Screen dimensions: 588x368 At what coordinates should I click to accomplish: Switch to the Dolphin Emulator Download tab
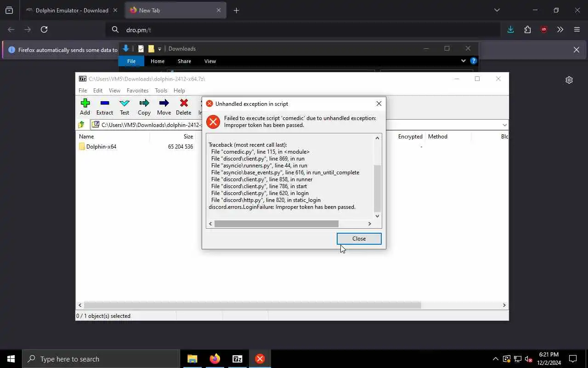(71, 10)
